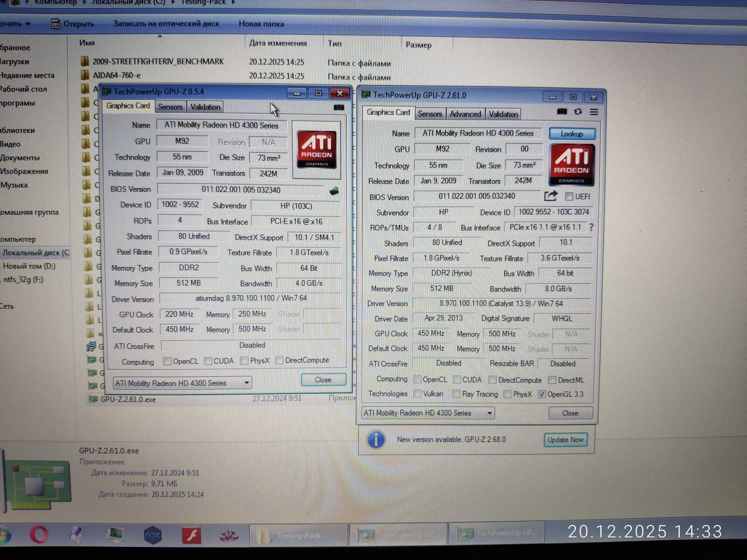Click the GPU-Z 2.61.0 title bar icon

click(366, 95)
